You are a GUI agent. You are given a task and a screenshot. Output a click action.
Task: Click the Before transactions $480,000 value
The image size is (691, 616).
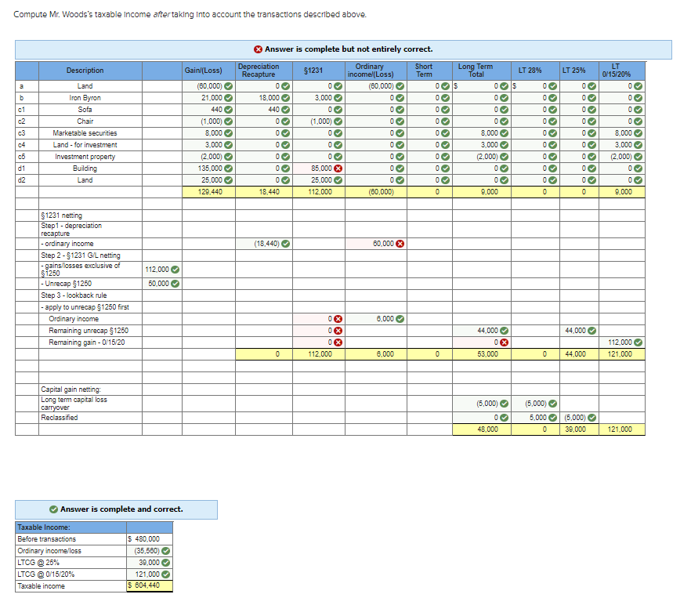[x=150, y=539]
